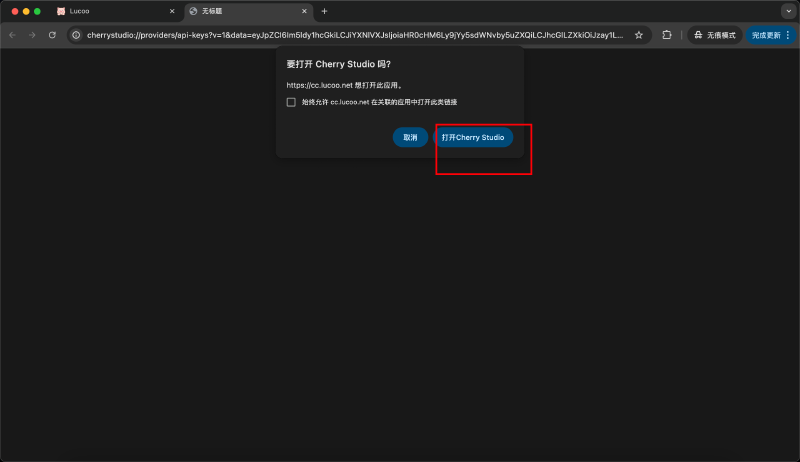
Task: Bookmark this page with the star icon
Action: (639, 35)
